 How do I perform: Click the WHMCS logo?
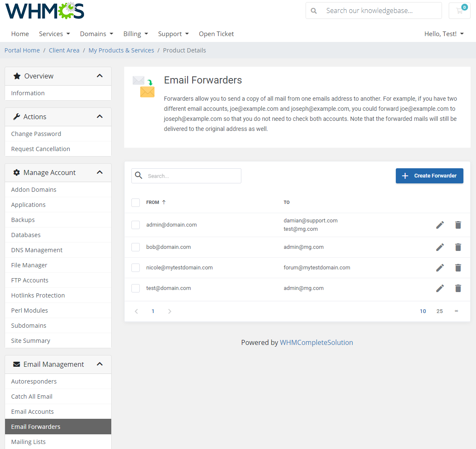[x=44, y=11]
